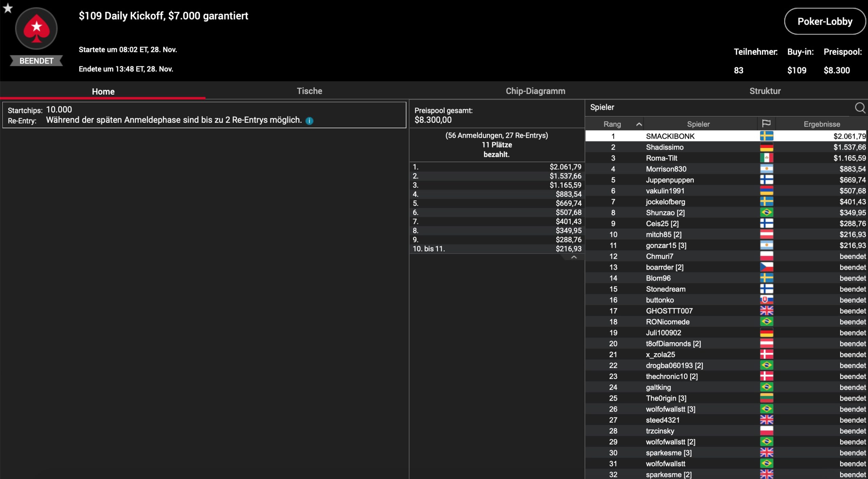This screenshot has width=868, height=479.
Task: Click buttonko's Slovakia flag icon
Action: coord(766,300)
